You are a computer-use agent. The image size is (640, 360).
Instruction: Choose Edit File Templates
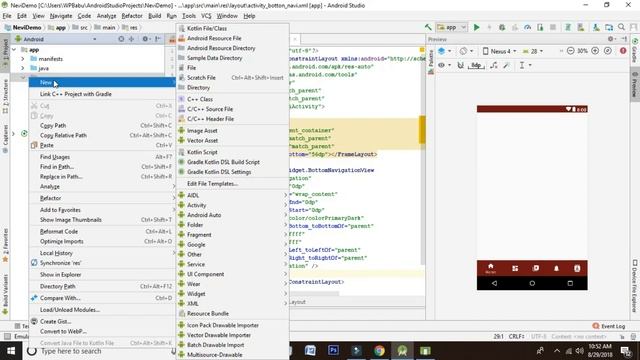click(x=233, y=184)
